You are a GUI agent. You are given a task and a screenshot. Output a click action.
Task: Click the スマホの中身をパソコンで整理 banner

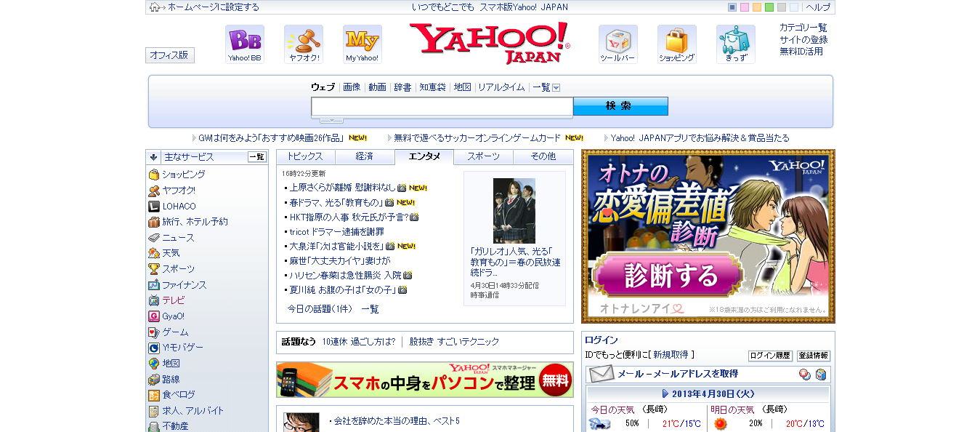pos(425,380)
